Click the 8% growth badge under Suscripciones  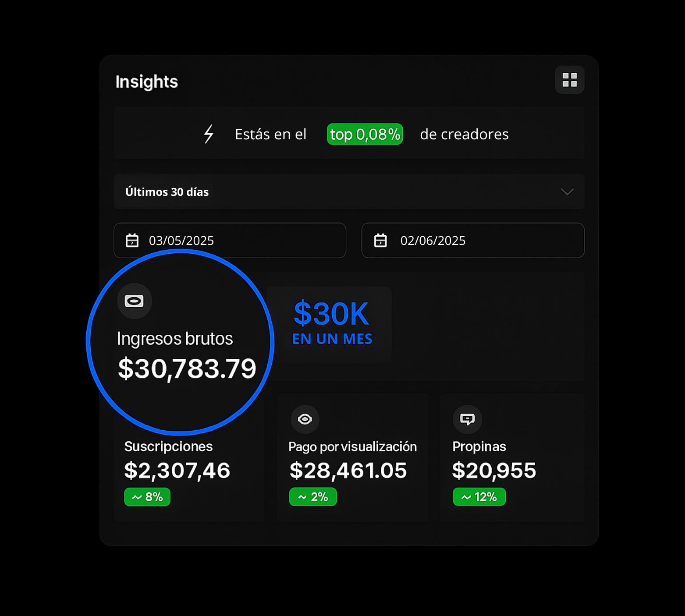click(147, 497)
